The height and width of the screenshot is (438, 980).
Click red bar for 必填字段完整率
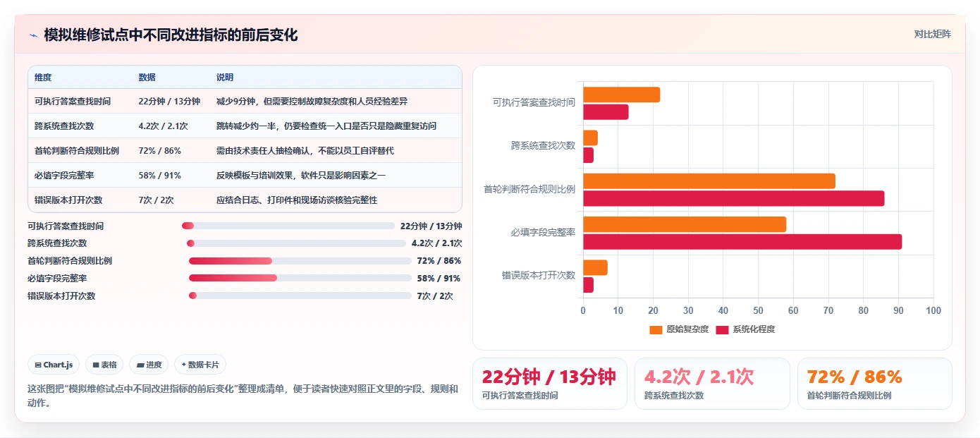point(742,242)
